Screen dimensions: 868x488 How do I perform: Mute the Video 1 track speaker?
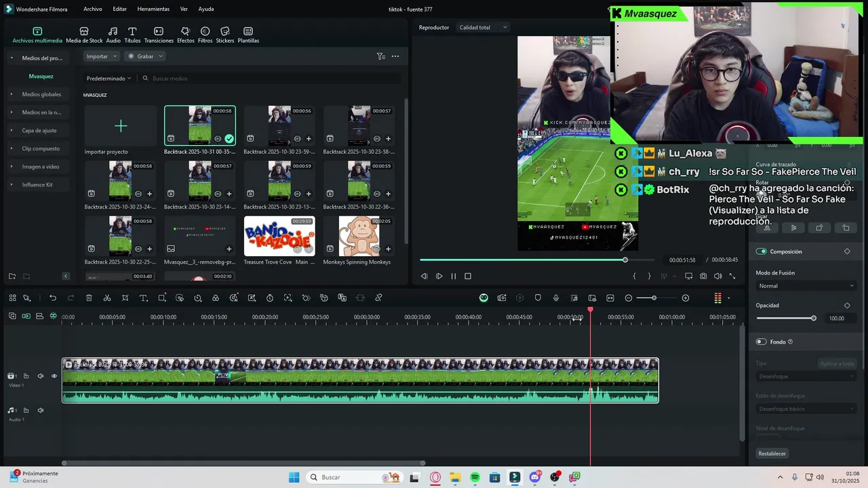click(x=40, y=376)
